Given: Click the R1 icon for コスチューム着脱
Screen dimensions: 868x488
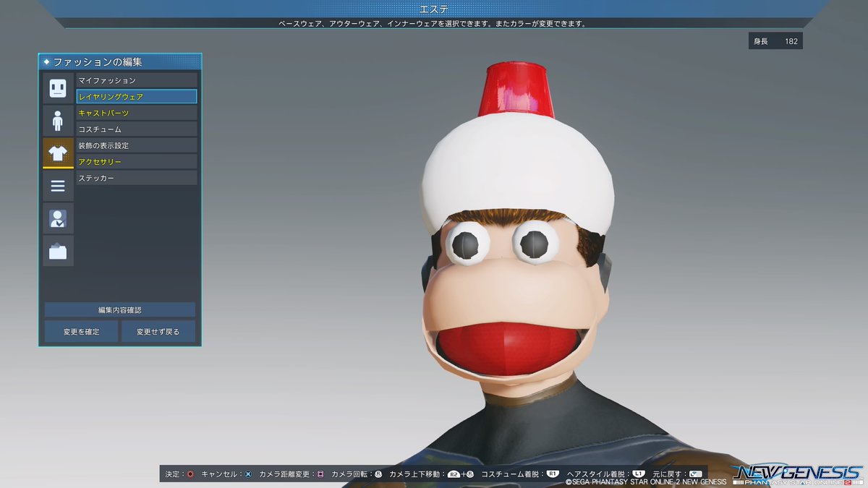Looking at the screenshot, I should [553, 474].
